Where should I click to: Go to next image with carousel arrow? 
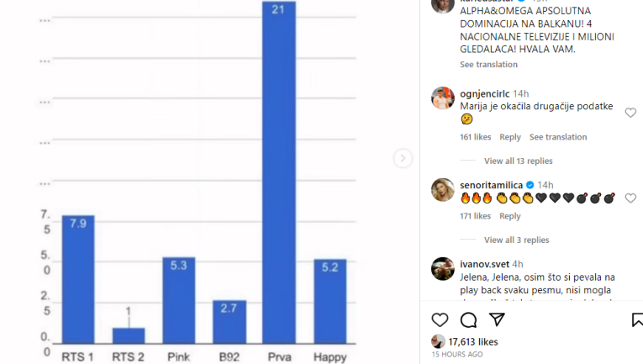[403, 158]
